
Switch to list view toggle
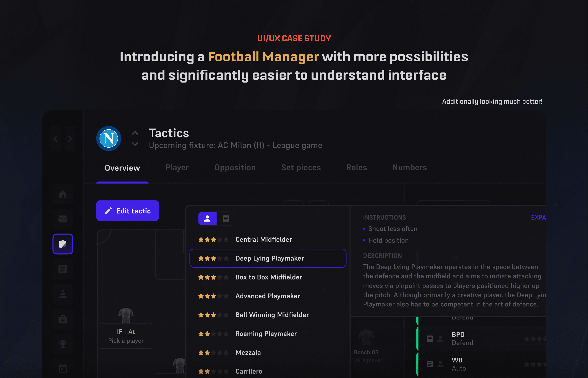click(226, 218)
